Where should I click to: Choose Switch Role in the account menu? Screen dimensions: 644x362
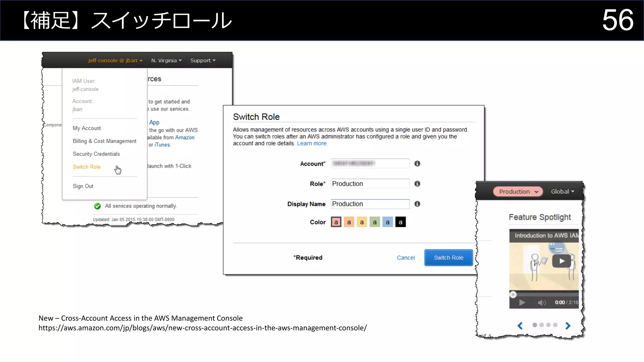click(x=86, y=167)
